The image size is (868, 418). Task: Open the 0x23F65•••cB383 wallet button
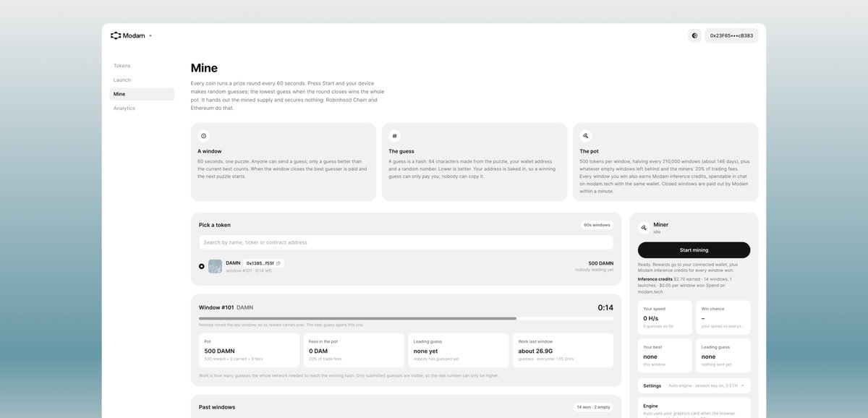click(x=731, y=35)
